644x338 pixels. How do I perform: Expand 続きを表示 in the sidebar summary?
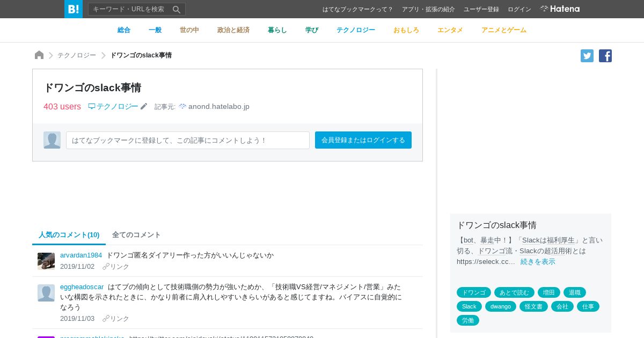(538, 262)
